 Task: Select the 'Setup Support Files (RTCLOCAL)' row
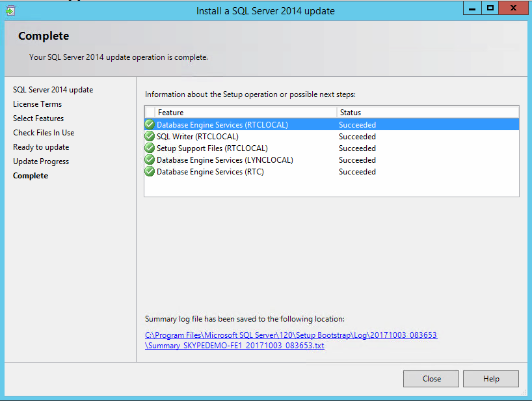point(332,148)
